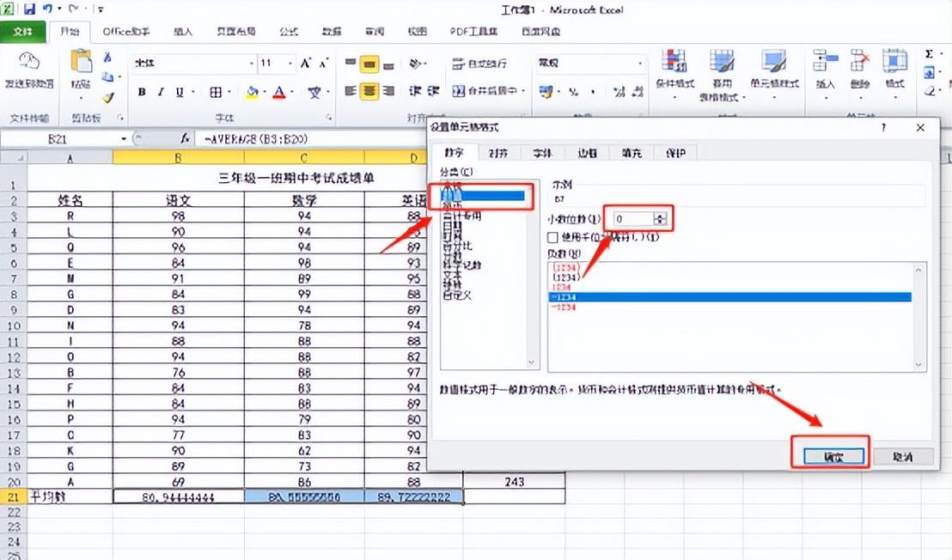952x560 pixels.
Task: Click the Cut scissors icon
Action: tap(107, 57)
